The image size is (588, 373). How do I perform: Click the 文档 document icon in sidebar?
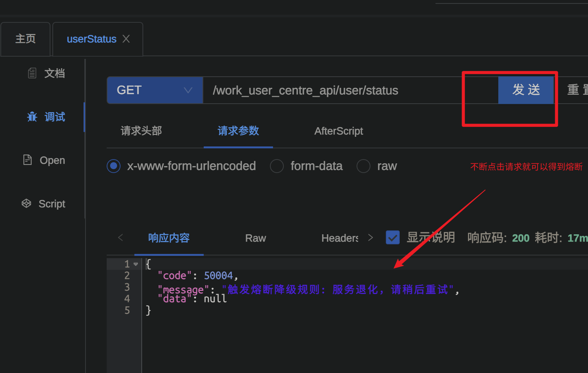(32, 73)
